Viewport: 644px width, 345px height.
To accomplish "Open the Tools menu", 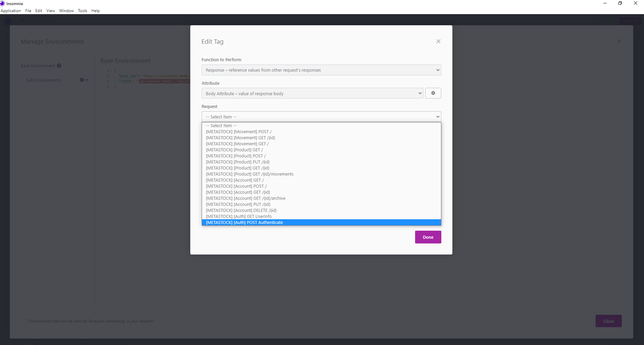I will coord(82,11).
